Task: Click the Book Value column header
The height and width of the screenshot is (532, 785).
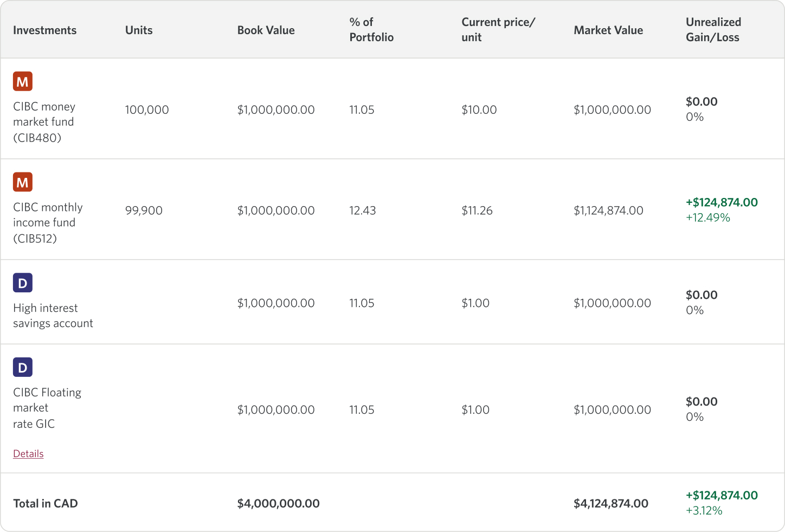Action: pos(266,30)
